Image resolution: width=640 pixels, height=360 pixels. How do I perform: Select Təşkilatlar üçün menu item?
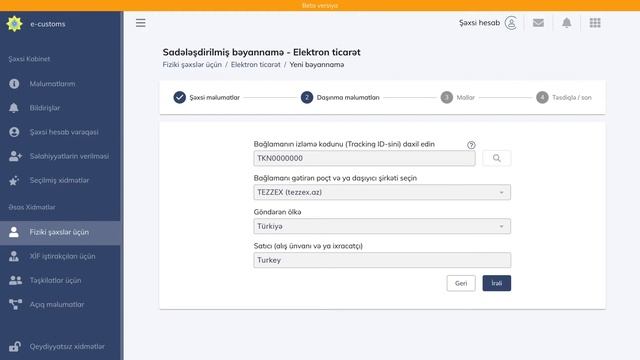55,280
